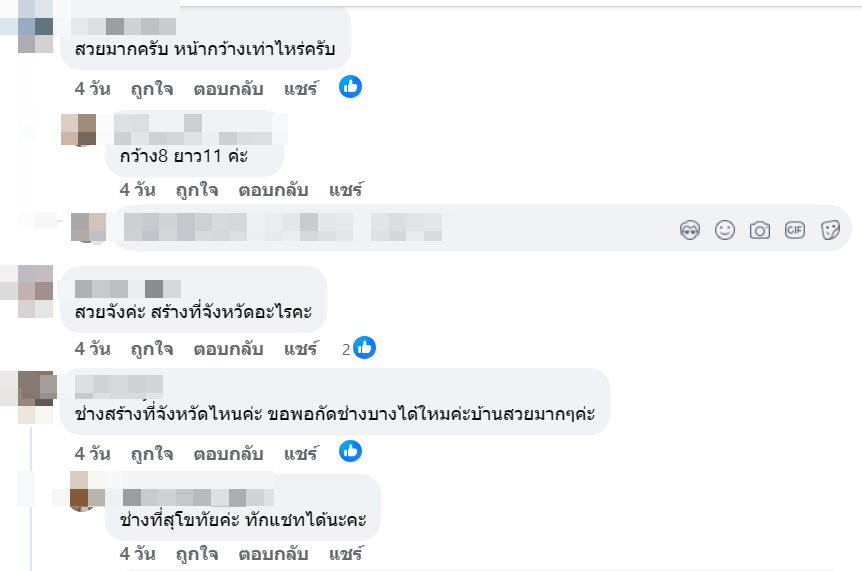The width and height of the screenshot is (862, 571).
Task: Open profile picture of 'กว้าง8 ยาว11 ค่ะ' replier
Action: (x=79, y=130)
